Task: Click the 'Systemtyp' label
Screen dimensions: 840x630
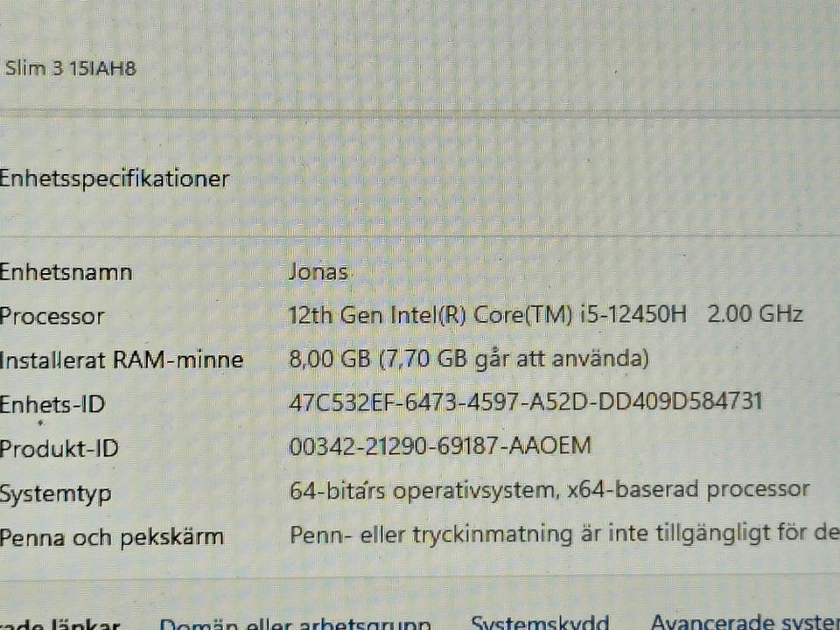Action: click(56, 493)
